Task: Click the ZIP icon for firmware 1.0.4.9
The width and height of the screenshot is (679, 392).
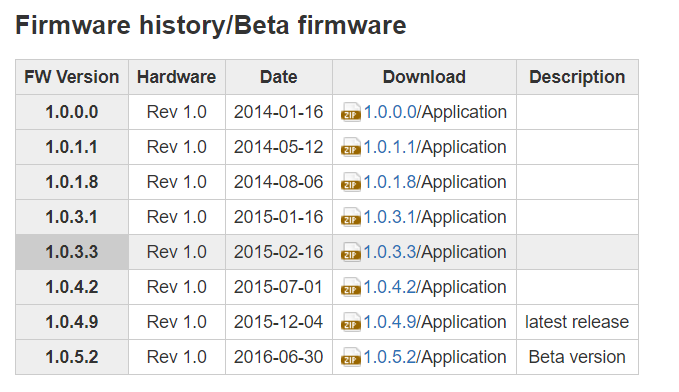Action: pyautogui.click(x=351, y=323)
